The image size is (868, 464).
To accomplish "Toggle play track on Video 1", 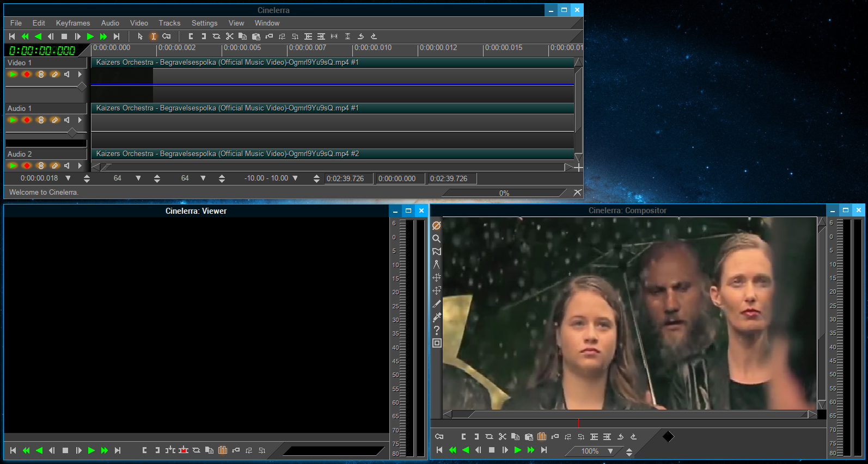I will (x=13, y=74).
